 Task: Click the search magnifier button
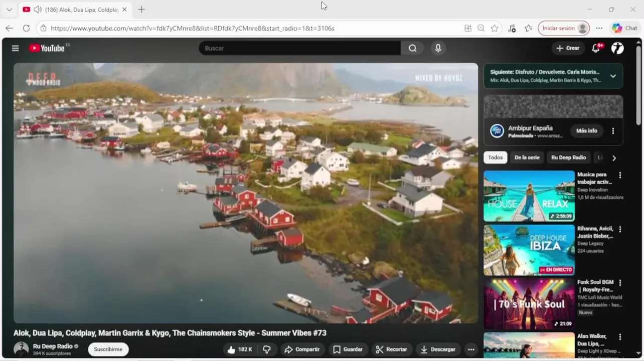click(x=412, y=48)
